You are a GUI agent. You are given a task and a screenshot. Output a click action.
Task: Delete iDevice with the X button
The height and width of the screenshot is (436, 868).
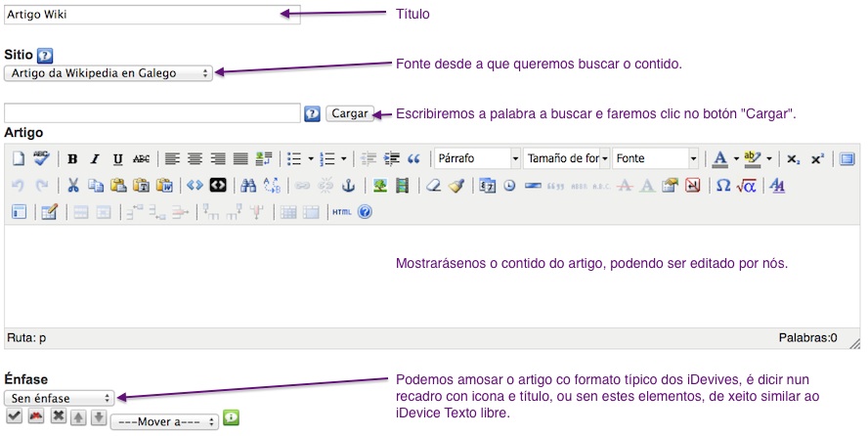coord(58,416)
